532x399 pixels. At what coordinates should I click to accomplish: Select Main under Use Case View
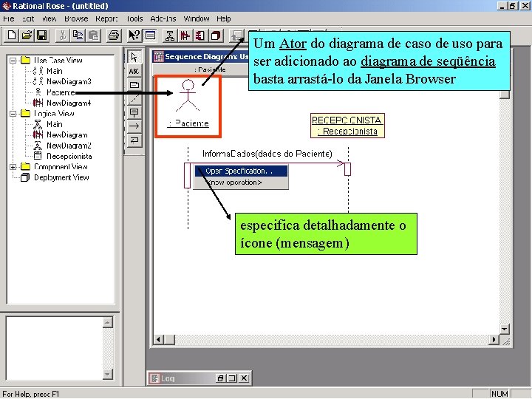(x=54, y=71)
